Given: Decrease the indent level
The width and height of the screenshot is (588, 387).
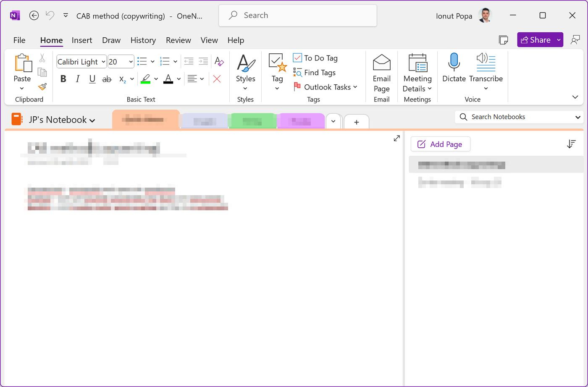Looking at the screenshot, I should click(x=189, y=62).
